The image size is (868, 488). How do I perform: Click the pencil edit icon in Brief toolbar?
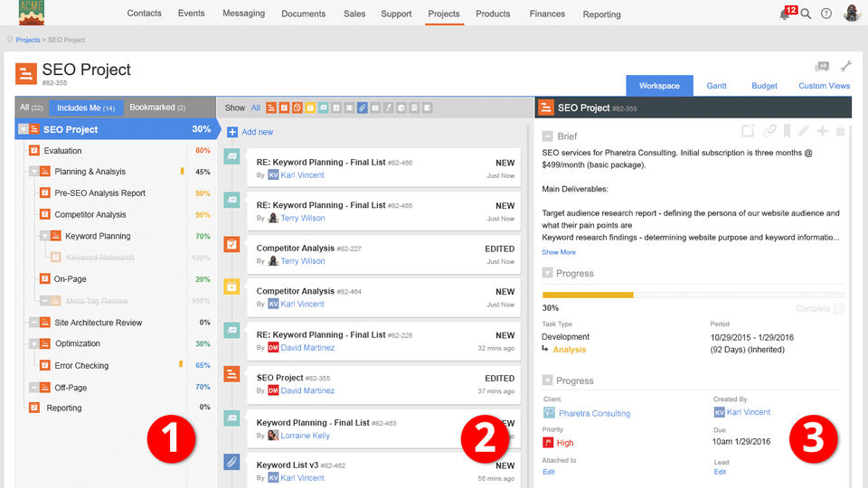pyautogui.click(x=804, y=131)
